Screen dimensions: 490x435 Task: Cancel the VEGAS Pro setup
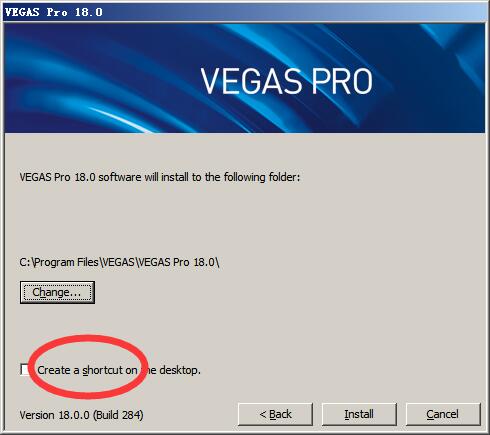pos(443,414)
